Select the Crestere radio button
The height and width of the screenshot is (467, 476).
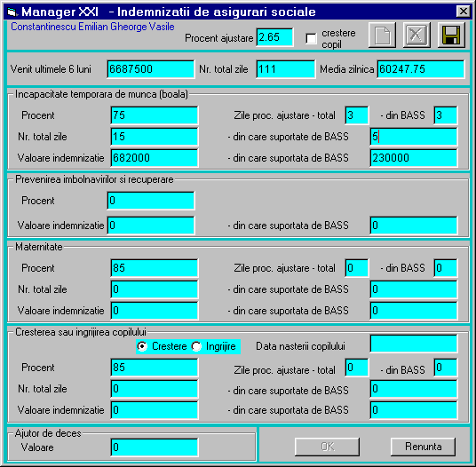pos(142,346)
